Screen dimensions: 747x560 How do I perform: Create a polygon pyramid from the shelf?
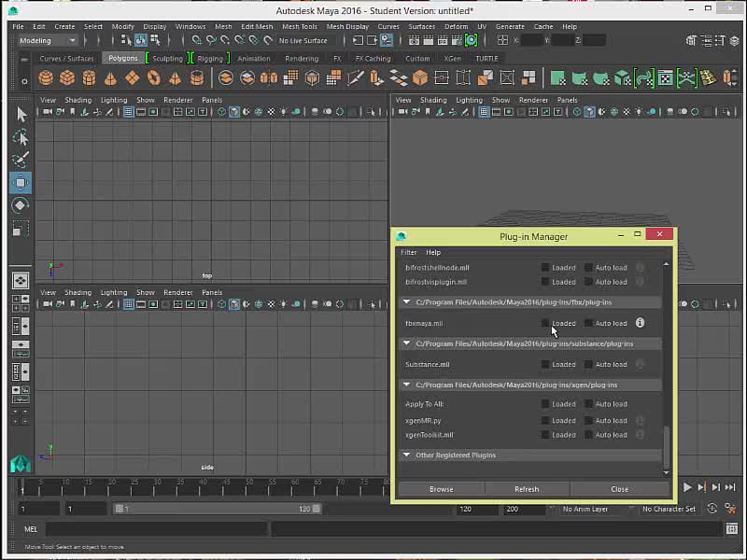(x=175, y=77)
